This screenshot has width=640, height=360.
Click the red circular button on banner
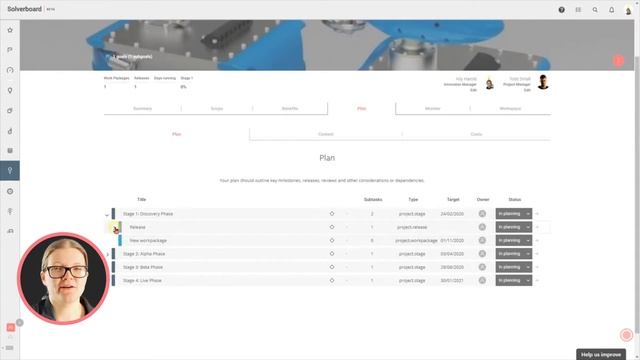click(x=618, y=61)
